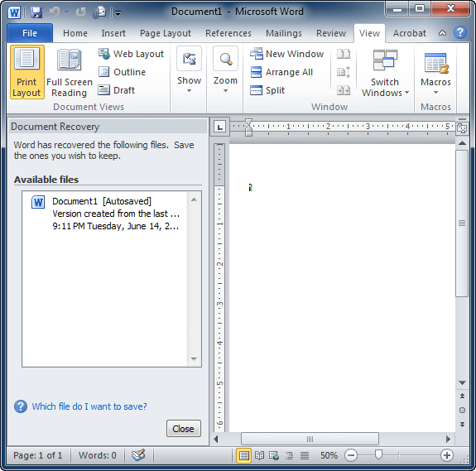This screenshot has height=471, width=476.
Task: Click the proofing check icon in status bar
Action: click(138, 455)
